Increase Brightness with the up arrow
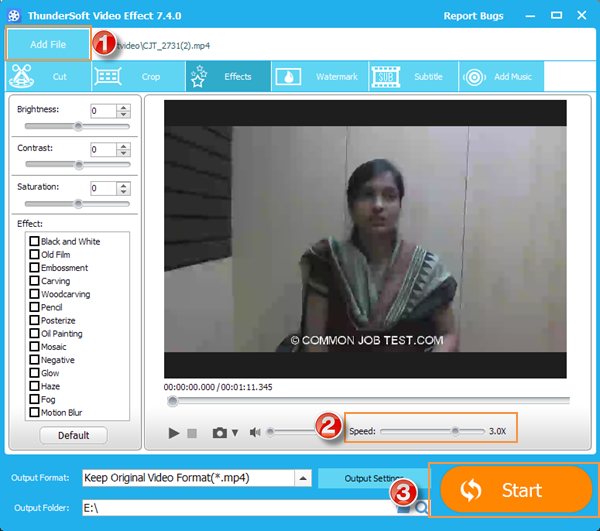600x531 pixels. (x=124, y=107)
